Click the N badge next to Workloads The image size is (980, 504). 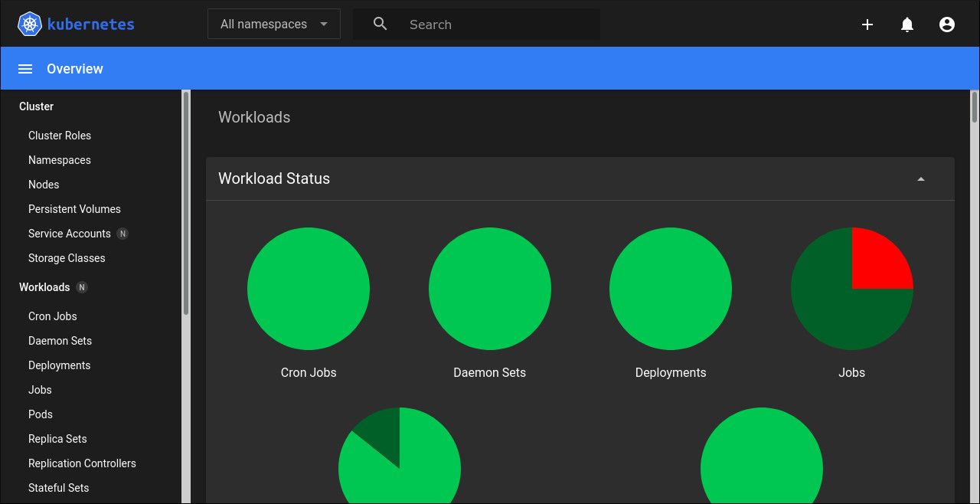80,287
